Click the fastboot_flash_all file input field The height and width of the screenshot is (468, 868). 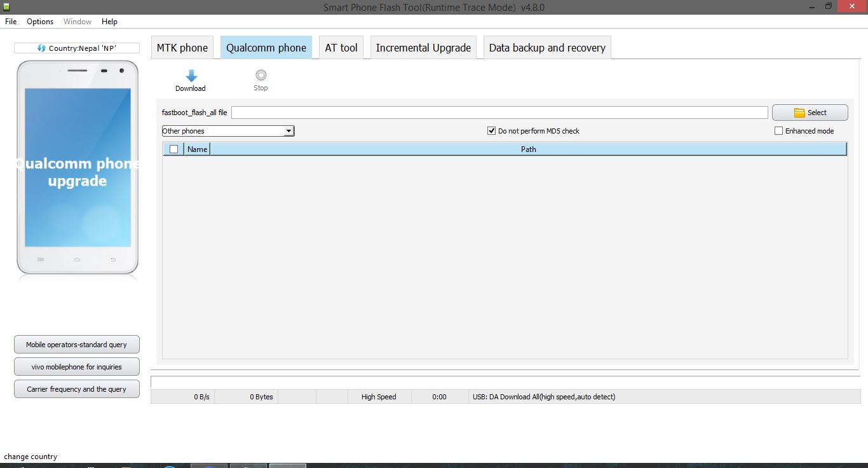click(499, 112)
